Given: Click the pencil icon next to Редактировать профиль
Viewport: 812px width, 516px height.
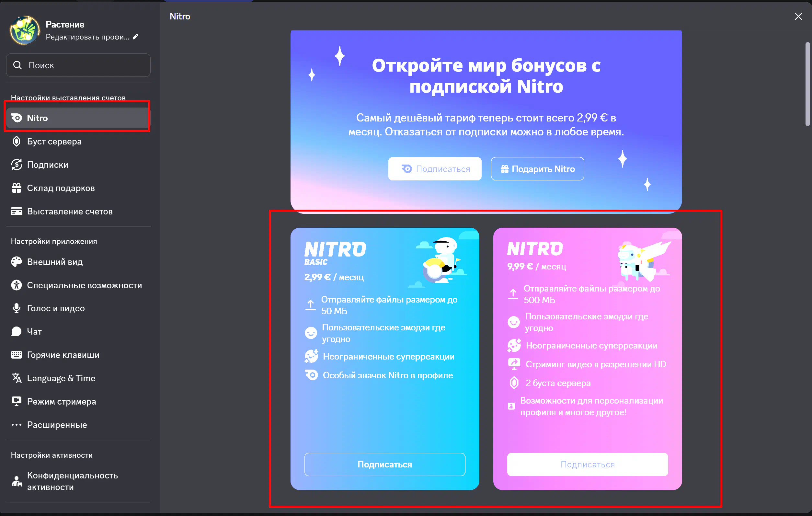Looking at the screenshot, I should (136, 37).
